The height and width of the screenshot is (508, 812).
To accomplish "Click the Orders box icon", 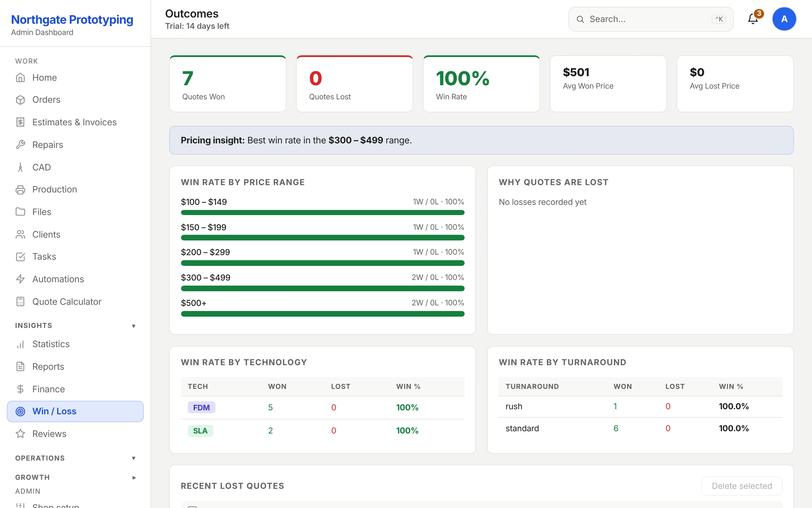I will (x=21, y=100).
